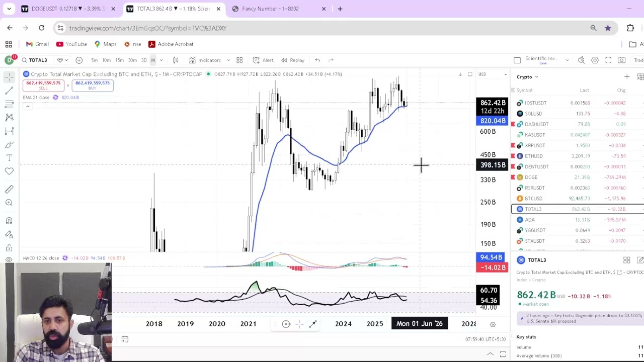Switch to the 15m timeframe
Viewport: 644px width, 362px height.
pyautogui.click(x=119, y=60)
